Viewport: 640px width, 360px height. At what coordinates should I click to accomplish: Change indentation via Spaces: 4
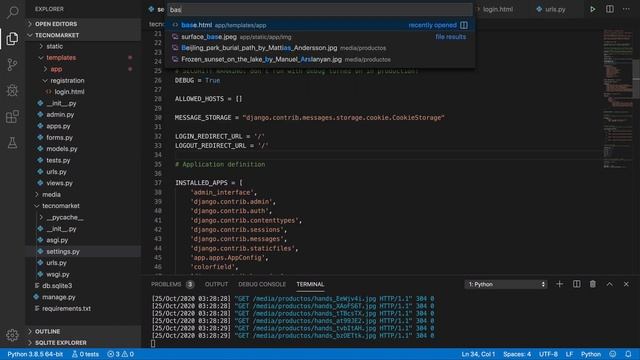pos(517,354)
